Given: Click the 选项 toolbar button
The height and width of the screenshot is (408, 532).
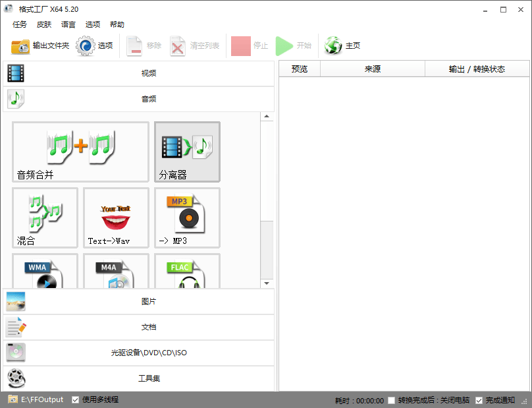Looking at the screenshot, I should point(94,46).
